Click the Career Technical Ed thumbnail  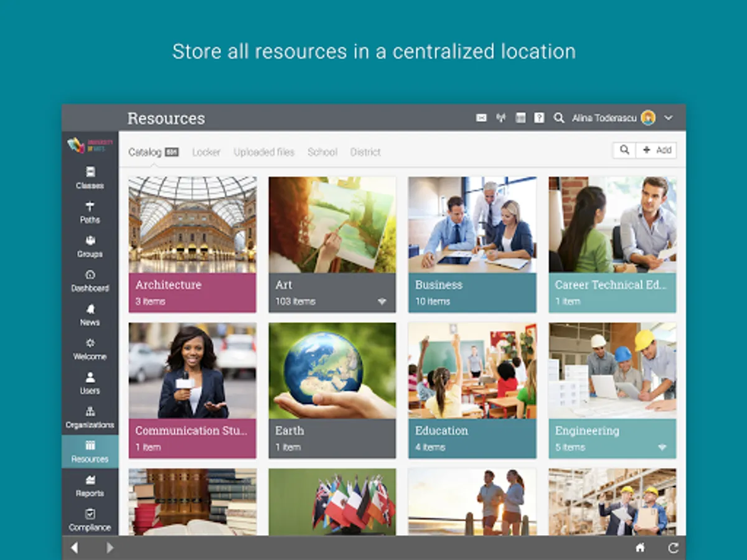613,225
